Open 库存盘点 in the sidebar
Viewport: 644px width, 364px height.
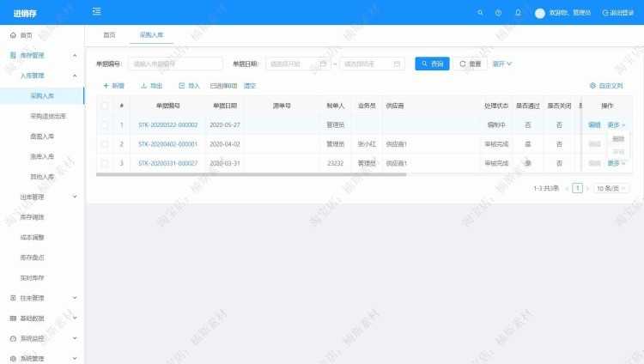(32, 258)
